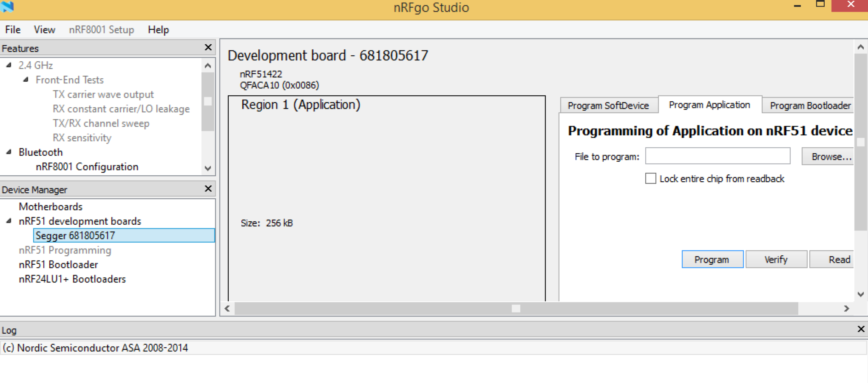Click the nRFgo Studio app icon in title bar
The height and width of the screenshot is (383, 868).
click(7, 6)
